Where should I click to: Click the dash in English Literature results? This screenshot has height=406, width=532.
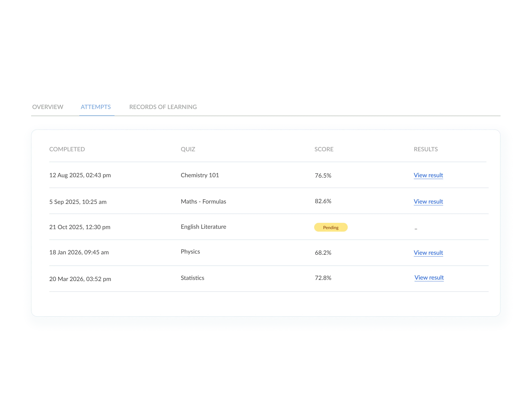[x=416, y=229]
